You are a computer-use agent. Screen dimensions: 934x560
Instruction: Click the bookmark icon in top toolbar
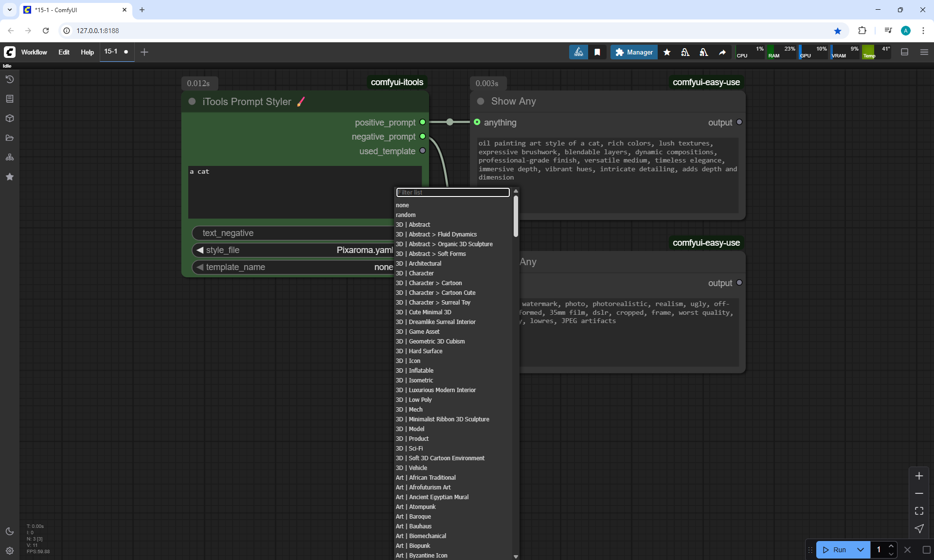click(x=597, y=52)
